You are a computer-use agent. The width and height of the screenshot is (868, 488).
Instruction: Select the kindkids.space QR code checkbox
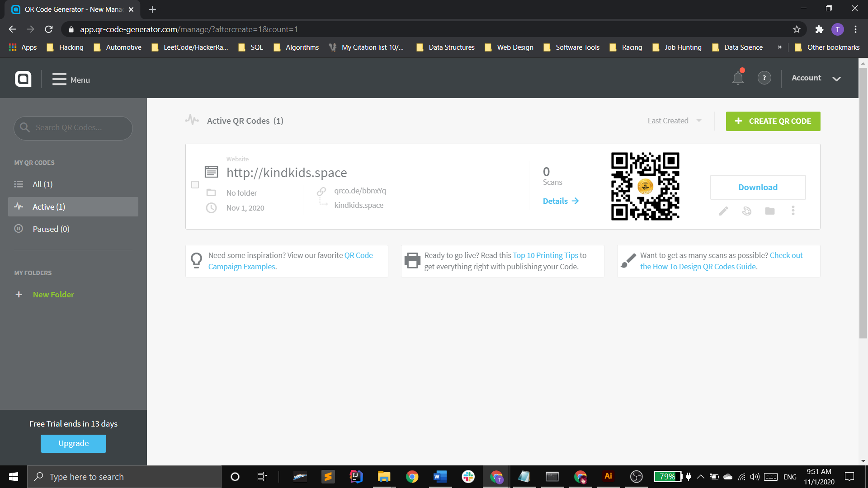[x=195, y=185]
